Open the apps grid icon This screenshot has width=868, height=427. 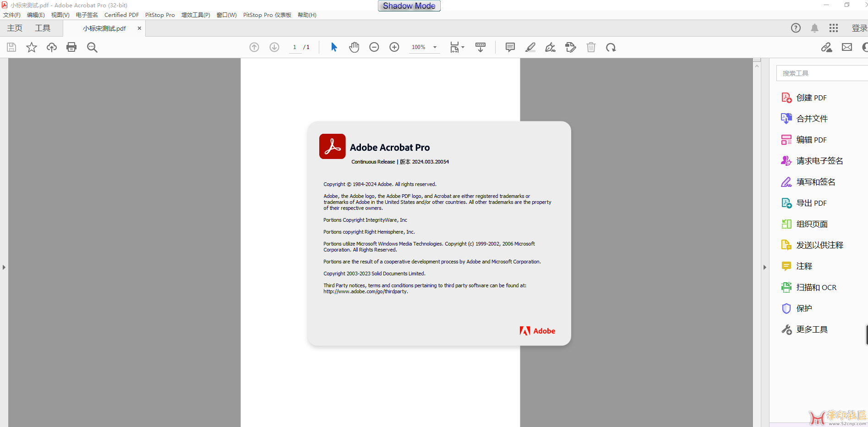point(834,28)
